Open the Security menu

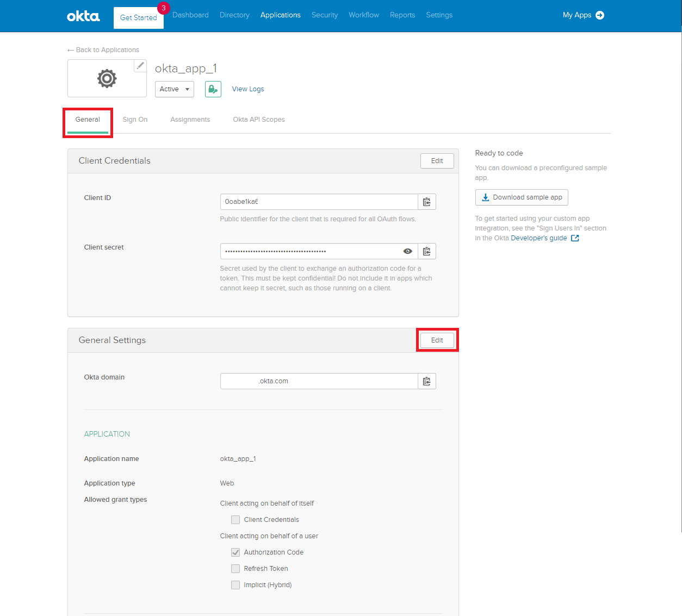[x=325, y=15]
